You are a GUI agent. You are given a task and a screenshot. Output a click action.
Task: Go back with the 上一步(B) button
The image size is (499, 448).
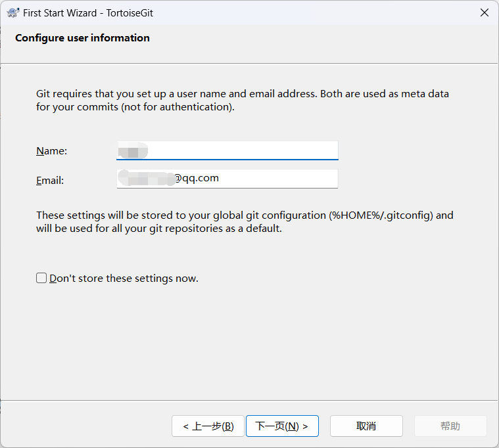click(208, 426)
